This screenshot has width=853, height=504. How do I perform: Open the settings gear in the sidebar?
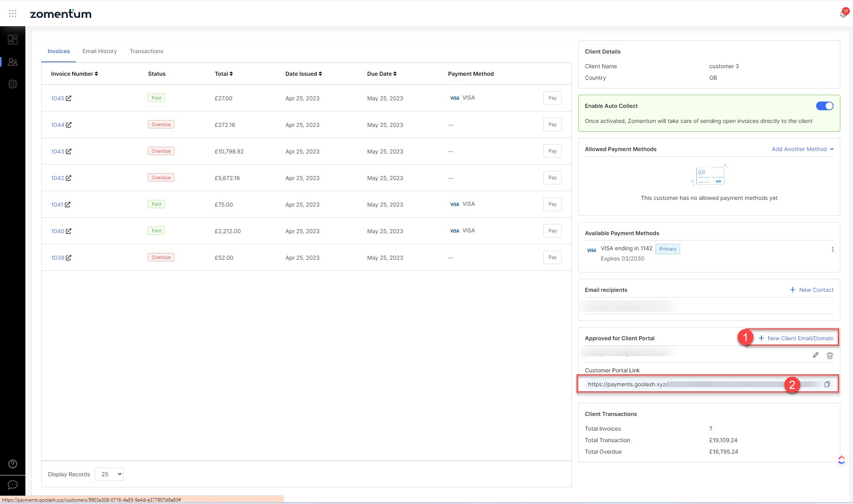[x=13, y=84]
